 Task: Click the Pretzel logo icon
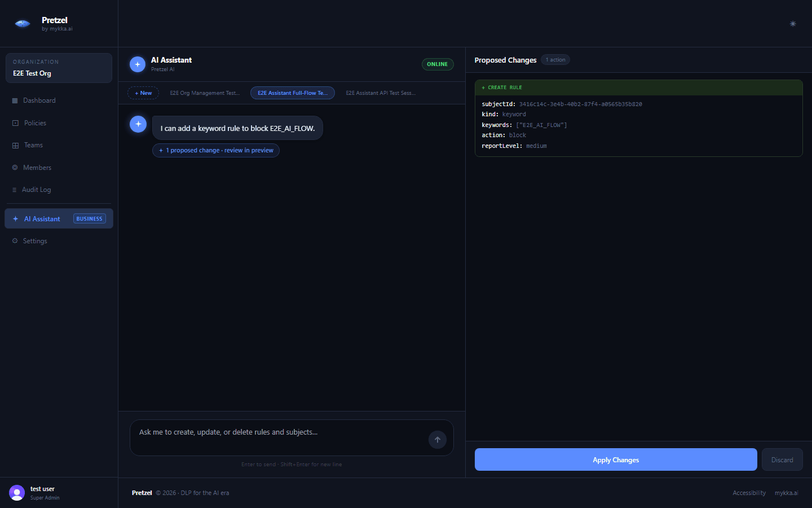23,24
